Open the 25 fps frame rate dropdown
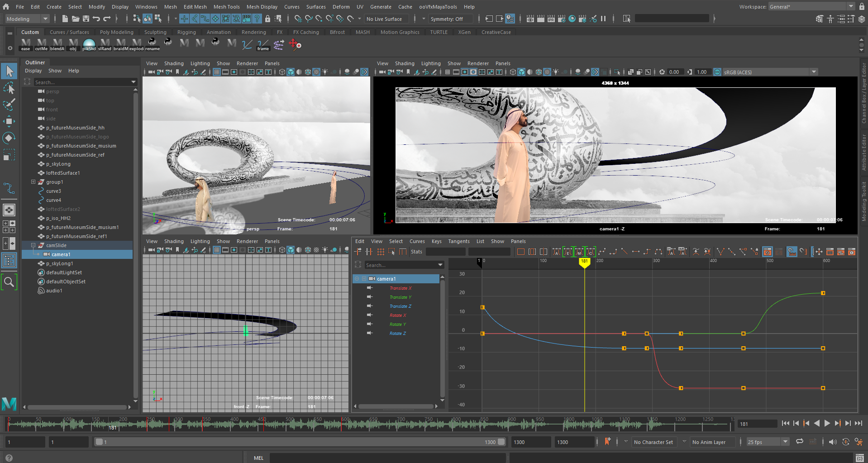The height and width of the screenshot is (463, 868). 768,442
